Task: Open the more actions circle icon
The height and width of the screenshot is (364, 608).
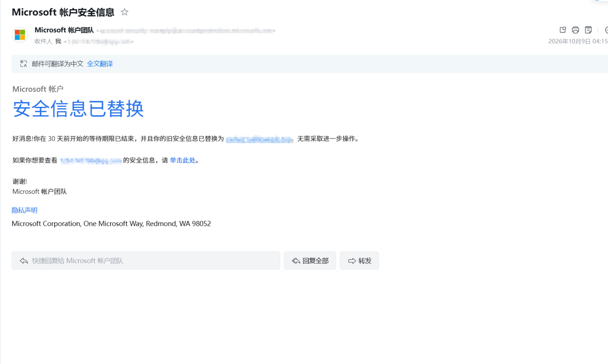Action: tap(606, 30)
